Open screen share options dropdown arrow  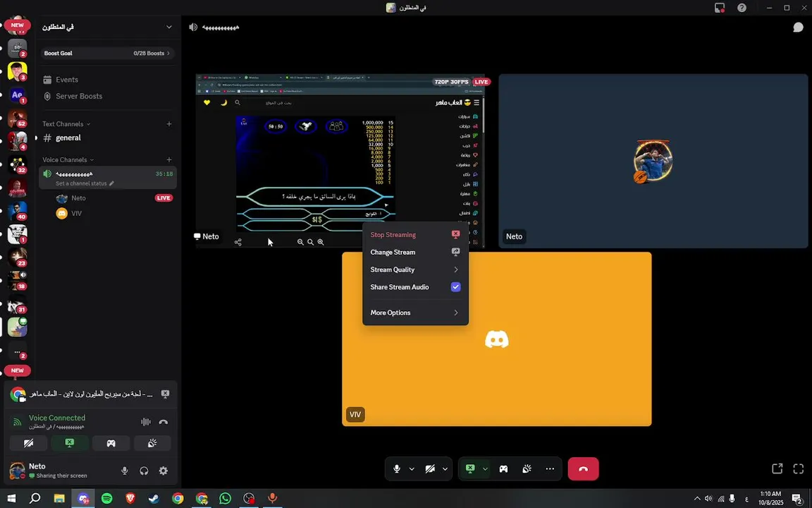click(x=485, y=469)
